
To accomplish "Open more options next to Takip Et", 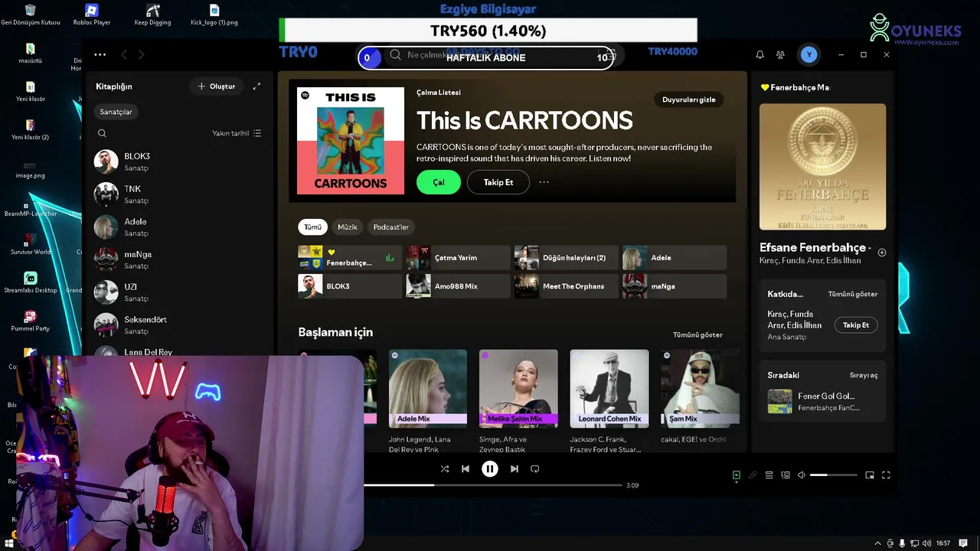I will [544, 182].
